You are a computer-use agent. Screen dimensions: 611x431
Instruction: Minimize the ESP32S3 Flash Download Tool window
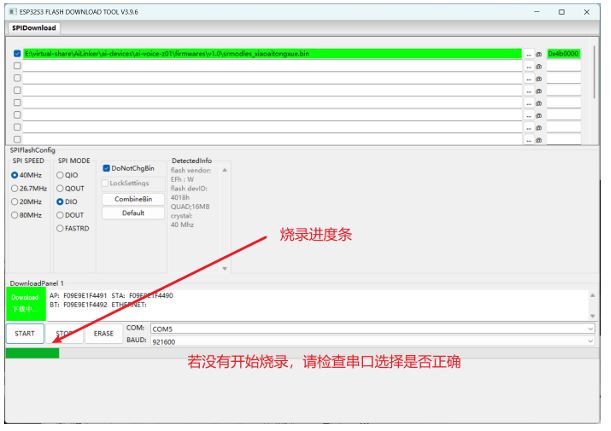[x=537, y=12]
